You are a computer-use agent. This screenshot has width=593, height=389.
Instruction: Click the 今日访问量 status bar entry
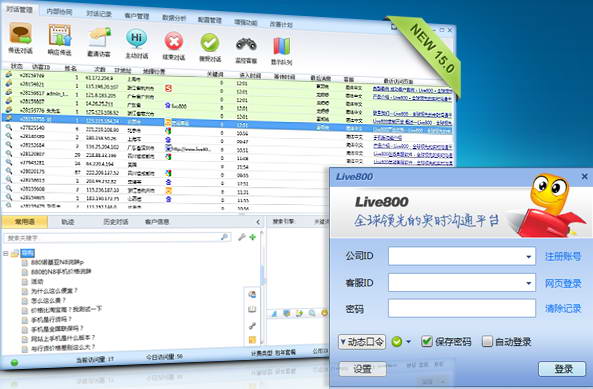(x=164, y=356)
